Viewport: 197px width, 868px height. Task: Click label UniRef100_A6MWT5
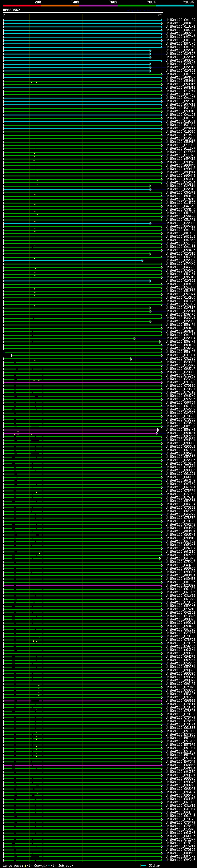click(x=180, y=332)
